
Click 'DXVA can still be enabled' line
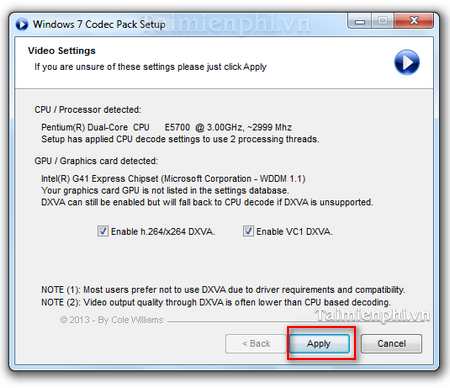[207, 202]
